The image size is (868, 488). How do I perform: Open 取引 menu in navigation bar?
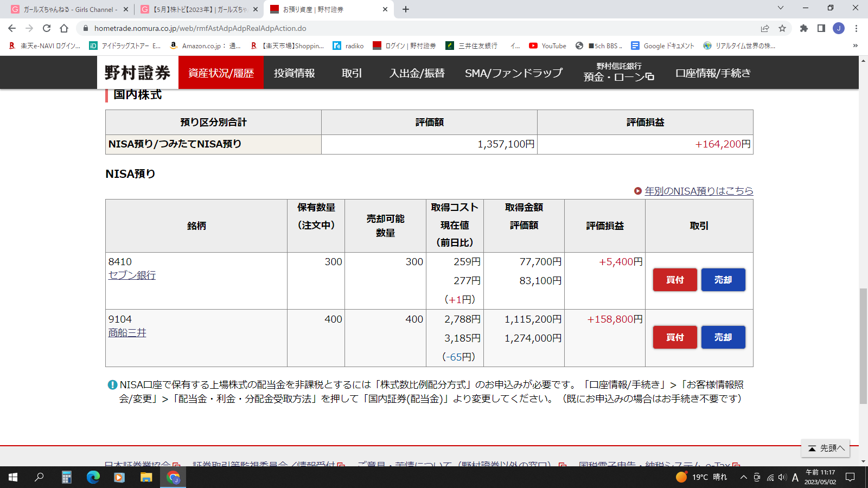[352, 73]
